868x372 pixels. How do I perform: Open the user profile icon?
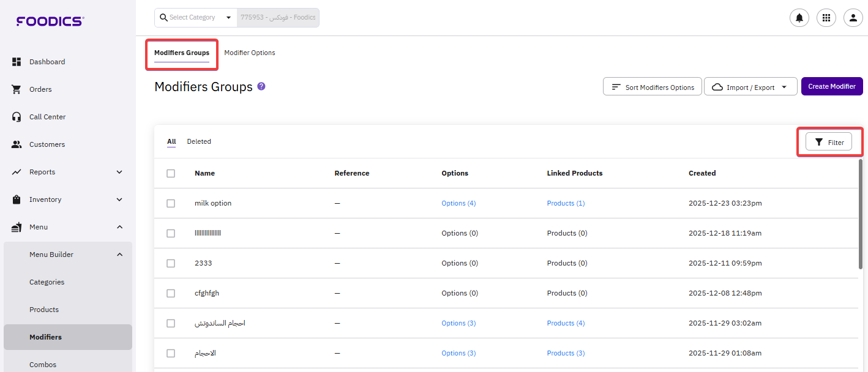(853, 18)
